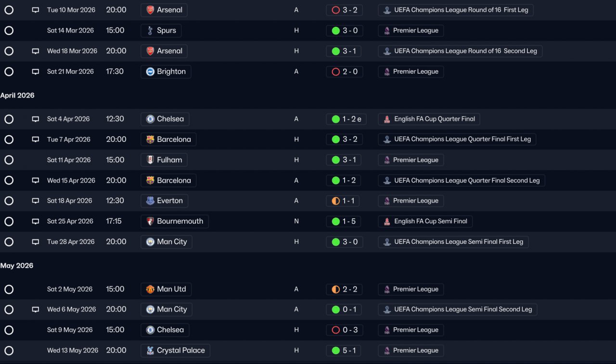The height and width of the screenshot is (364, 616).
Task: Click the Man Utd club crest
Action: pos(150,289)
